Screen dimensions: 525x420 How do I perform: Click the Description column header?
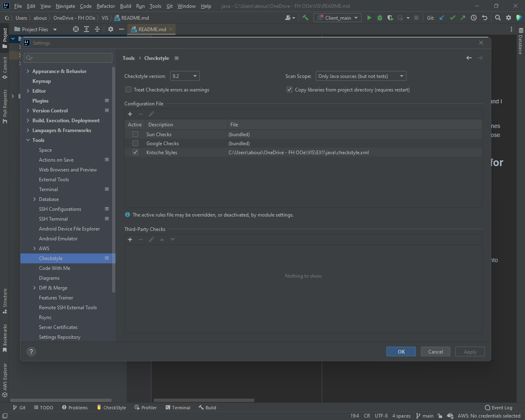pyautogui.click(x=187, y=124)
